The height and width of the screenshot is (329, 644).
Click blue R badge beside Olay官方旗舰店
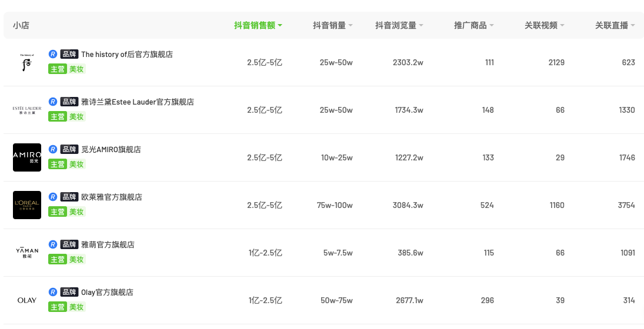(x=53, y=292)
